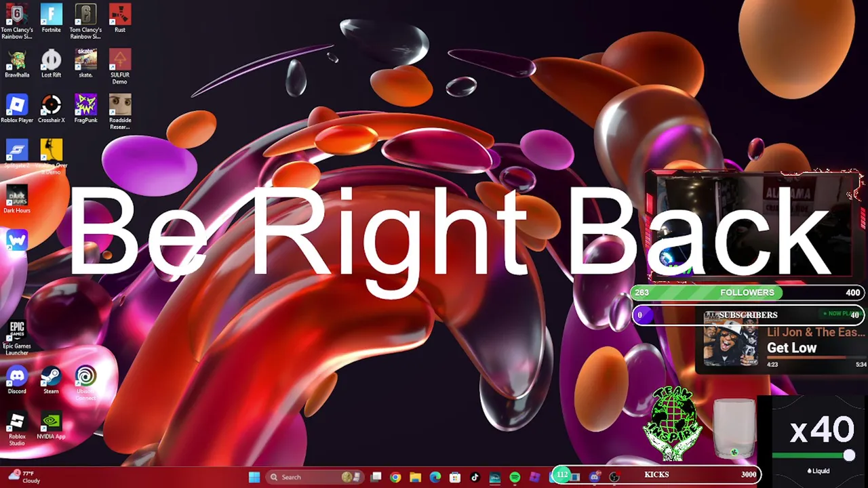
Task: Select the Lost Rift desktop shortcut
Action: tap(51, 64)
